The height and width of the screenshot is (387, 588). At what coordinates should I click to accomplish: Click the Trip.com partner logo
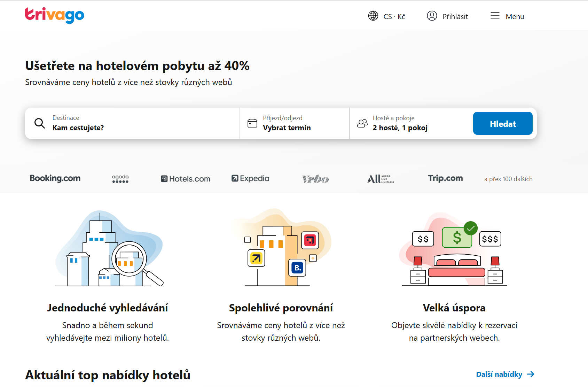click(x=445, y=178)
